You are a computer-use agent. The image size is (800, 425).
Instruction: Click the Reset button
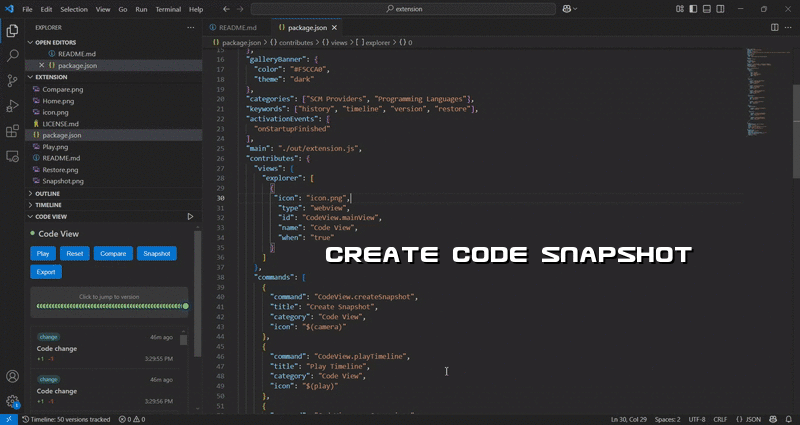click(x=74, y=254)
